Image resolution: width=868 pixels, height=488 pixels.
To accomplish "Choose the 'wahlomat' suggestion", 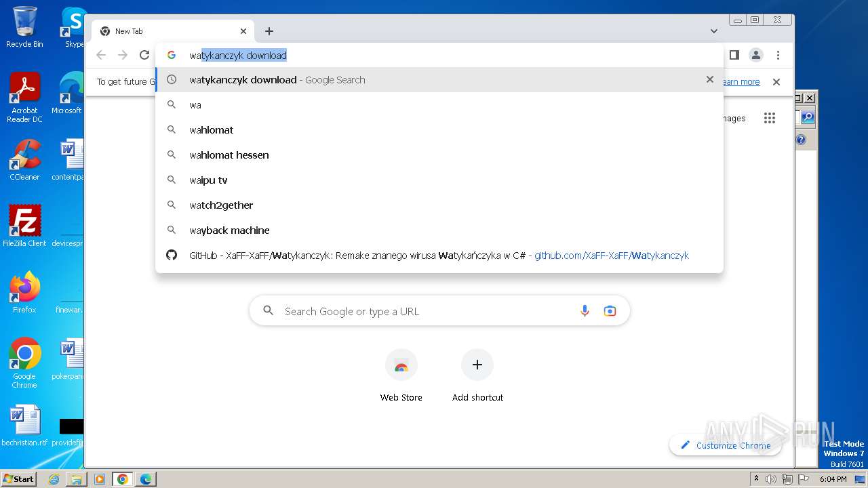I will [x=439, y=129].
